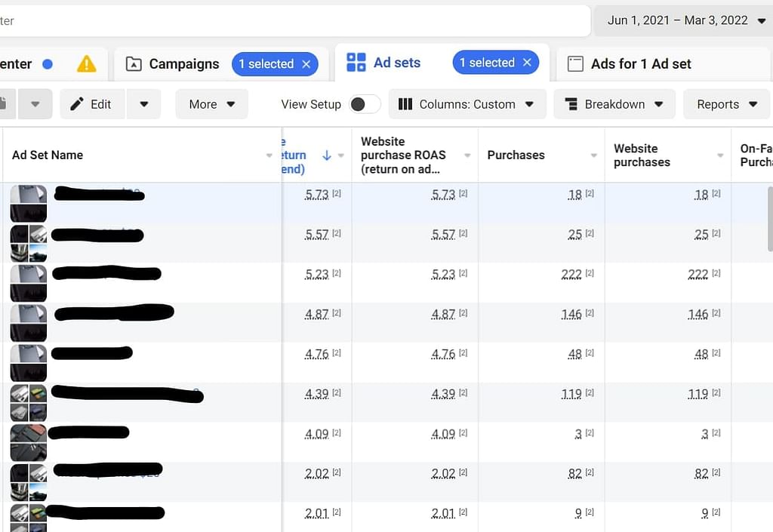Remove Campaigns selection with X icon

click(306, 64)
